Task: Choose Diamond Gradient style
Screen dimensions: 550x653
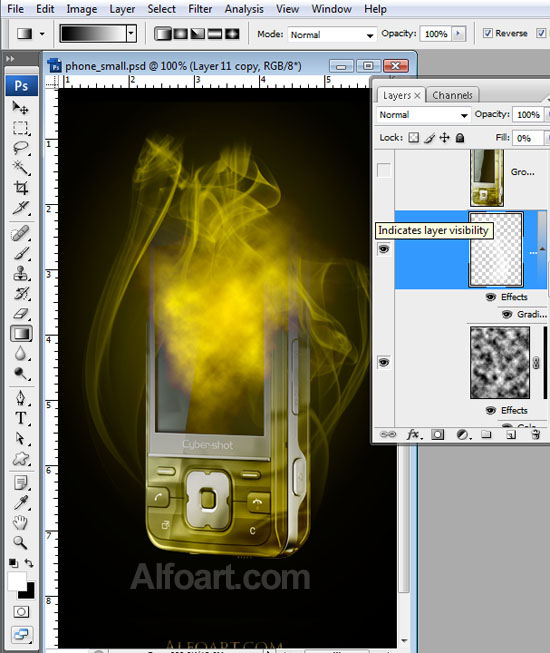Action: click(x=232, y=34)
